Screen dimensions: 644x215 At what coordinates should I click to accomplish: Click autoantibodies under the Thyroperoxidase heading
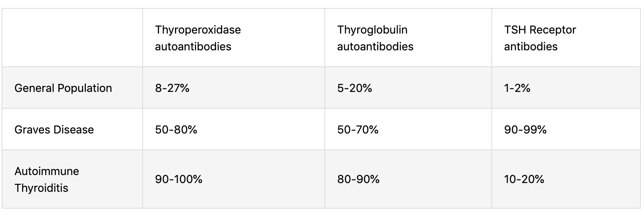[193, 47]
